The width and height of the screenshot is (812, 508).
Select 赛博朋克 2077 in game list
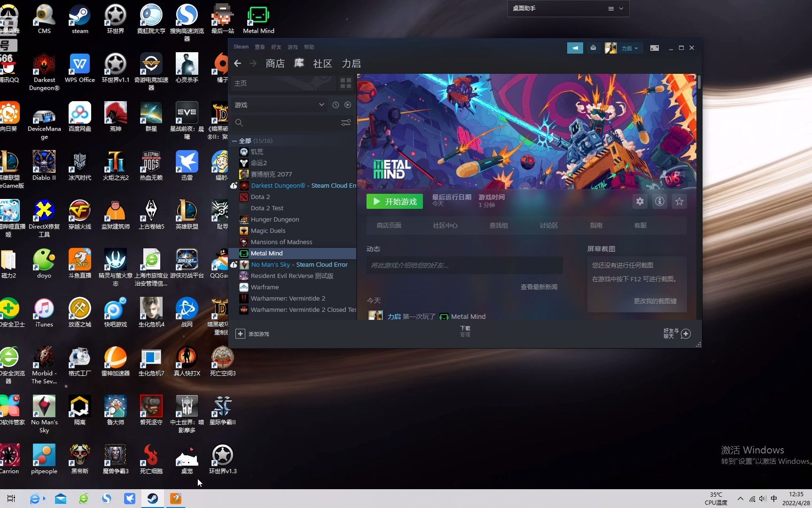click(271, 175)
